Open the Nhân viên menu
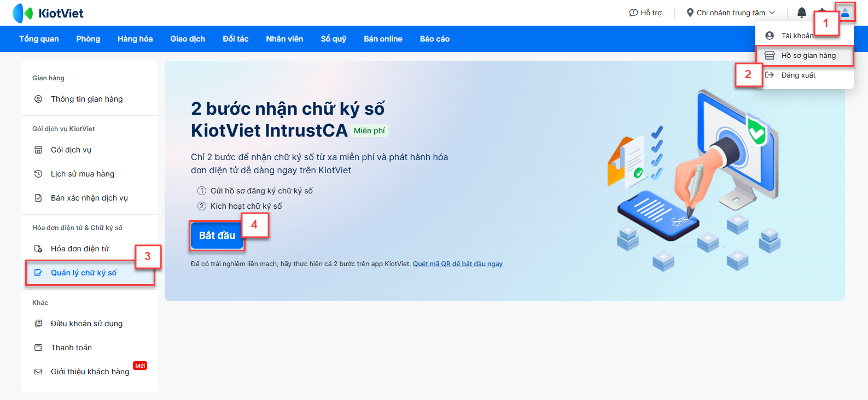 coord(284,39)
